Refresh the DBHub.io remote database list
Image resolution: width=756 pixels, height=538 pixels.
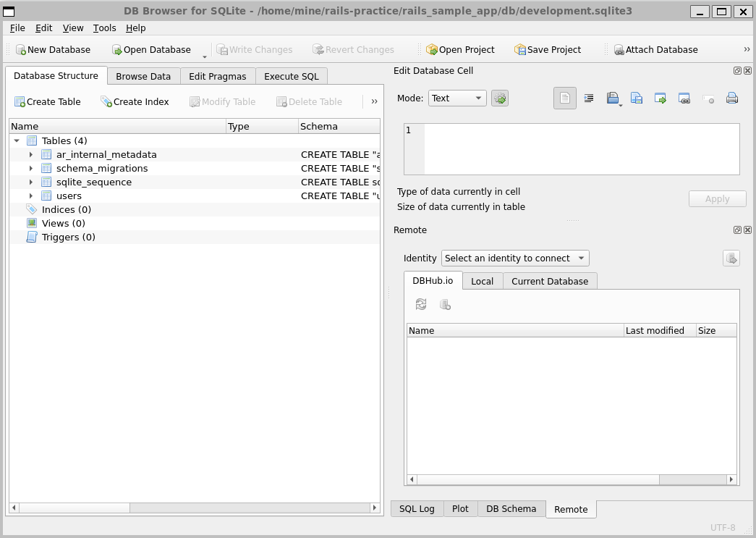coord(421,304)
